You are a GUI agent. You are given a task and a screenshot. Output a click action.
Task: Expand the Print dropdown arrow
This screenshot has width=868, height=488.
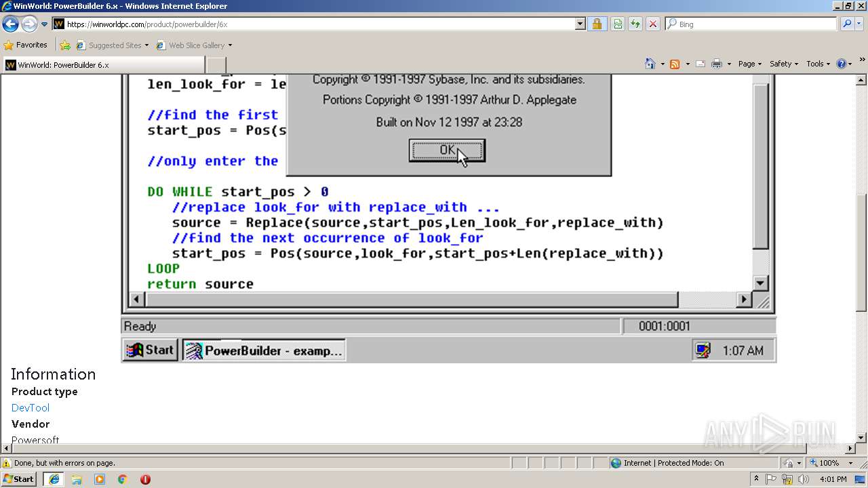tap(729, 64)
